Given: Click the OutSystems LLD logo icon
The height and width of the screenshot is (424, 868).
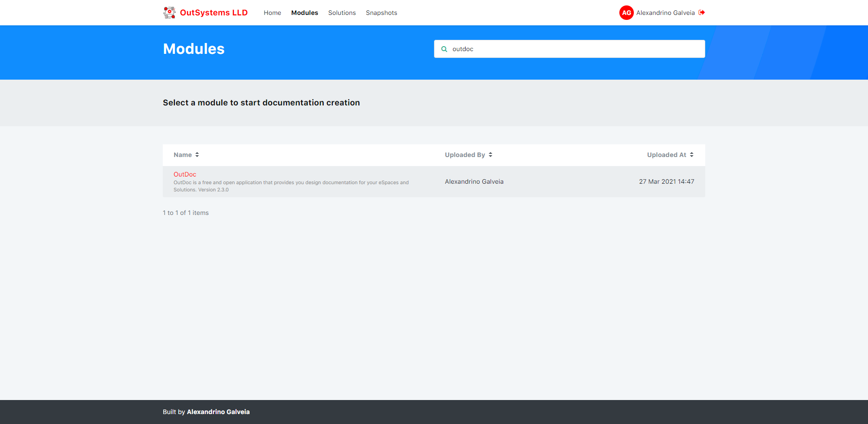Looking at the screenshot, I should [x=170, y=13].
